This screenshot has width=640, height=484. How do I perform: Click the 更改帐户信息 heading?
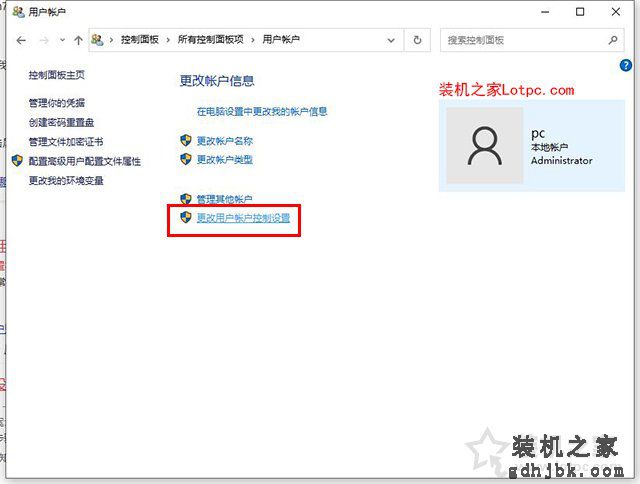point(217,81)
